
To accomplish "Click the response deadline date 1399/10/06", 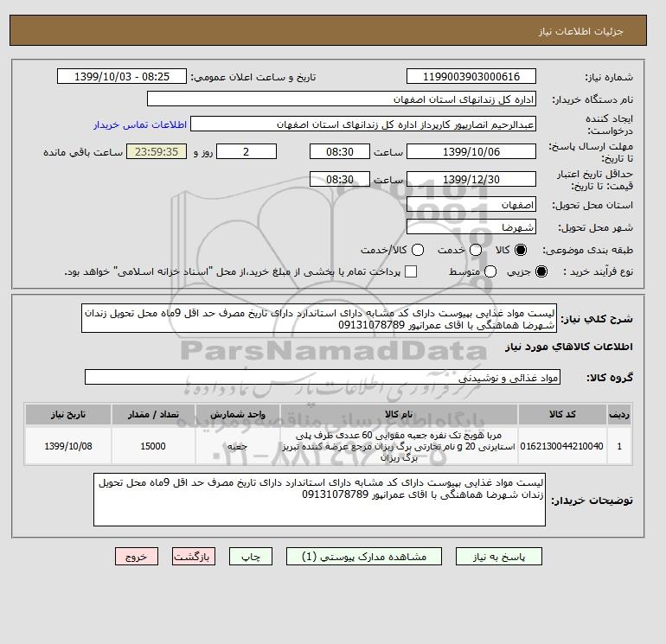I will click(471, 151).
